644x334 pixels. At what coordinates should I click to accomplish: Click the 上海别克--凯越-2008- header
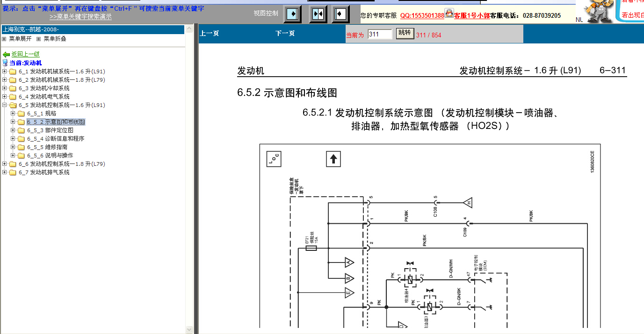tap(93, 29)
